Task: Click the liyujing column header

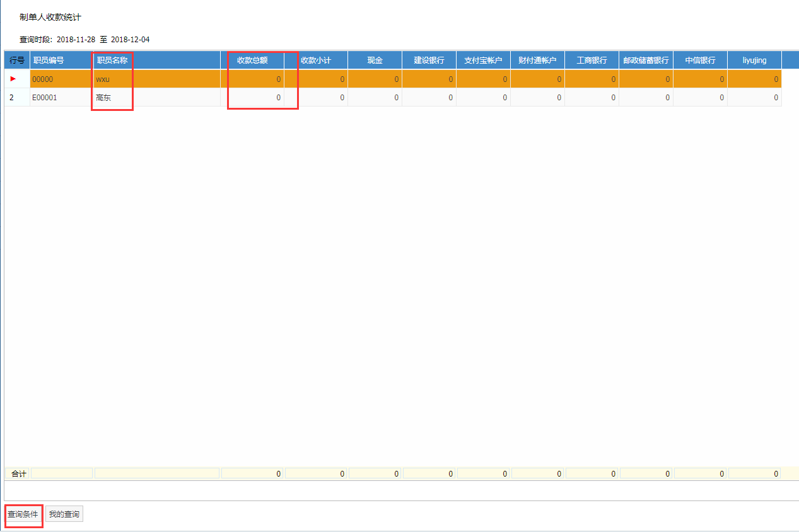Action: click(x=754, y=61)
